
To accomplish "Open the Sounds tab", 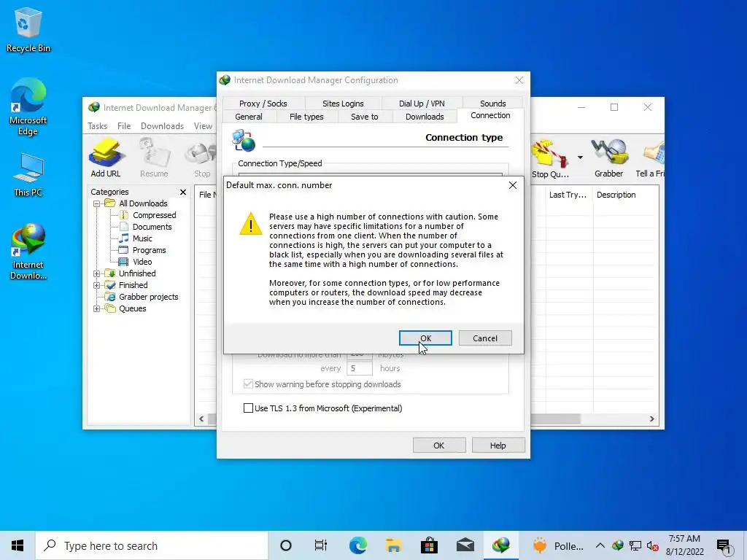I will [x=492, y=104].
